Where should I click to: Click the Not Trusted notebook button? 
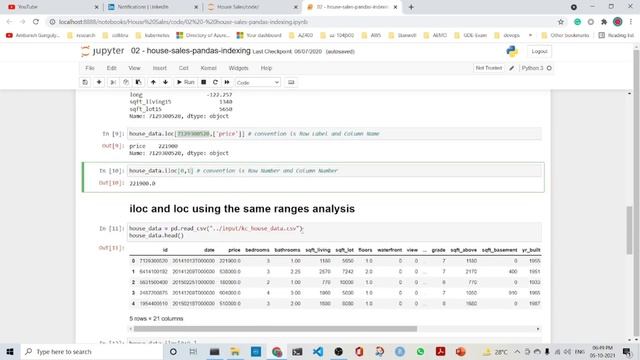click(489, 68)
